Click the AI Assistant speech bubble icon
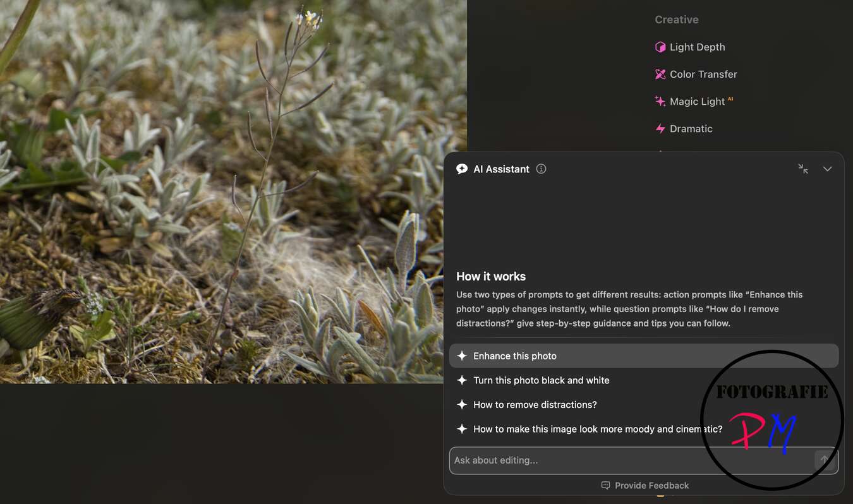This screenshot has width=853, height=504. click(462, 169)
